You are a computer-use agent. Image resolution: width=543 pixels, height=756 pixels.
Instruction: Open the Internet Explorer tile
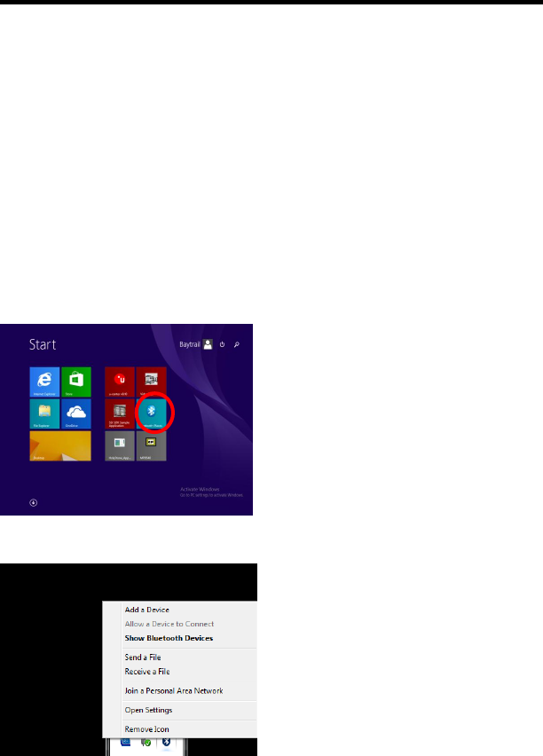(x=44, y=382)
